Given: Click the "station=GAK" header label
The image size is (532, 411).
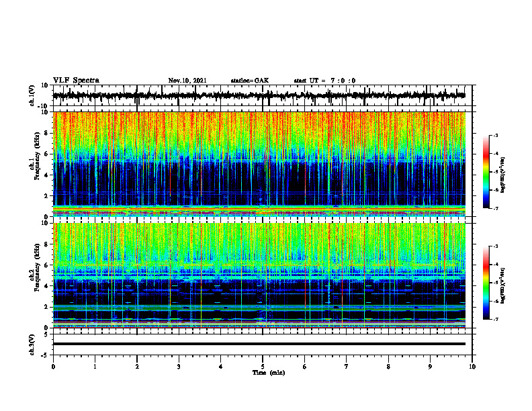Looking at the screenshot, I should 250,81.
